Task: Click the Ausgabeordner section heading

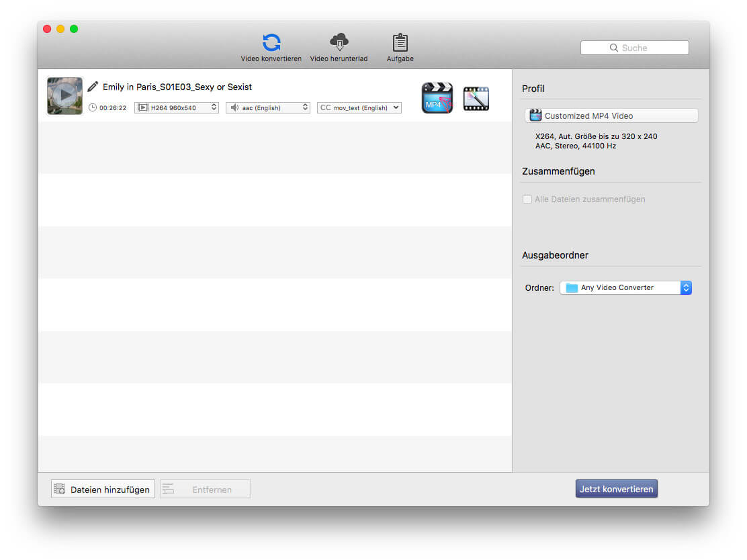Action: 555,255
